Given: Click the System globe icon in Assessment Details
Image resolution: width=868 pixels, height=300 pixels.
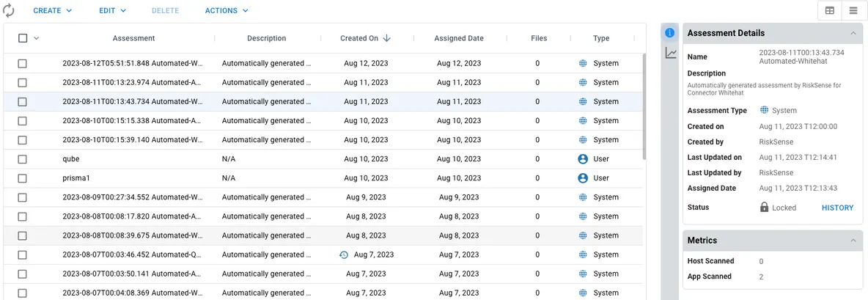Looking at the screenshot, I should coord(765,110).
